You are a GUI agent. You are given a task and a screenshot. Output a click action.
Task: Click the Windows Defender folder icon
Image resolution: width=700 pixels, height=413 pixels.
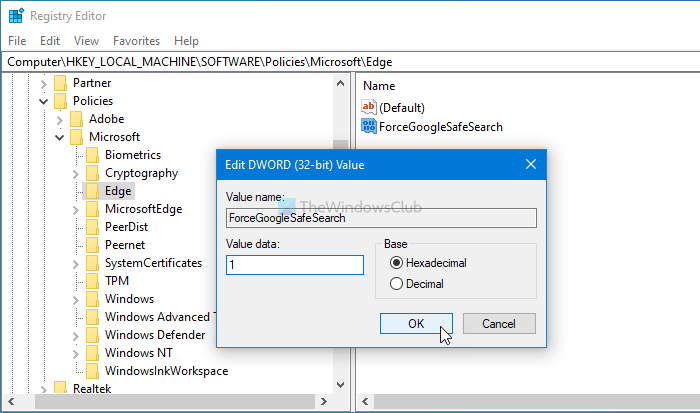tap(92, 335)
